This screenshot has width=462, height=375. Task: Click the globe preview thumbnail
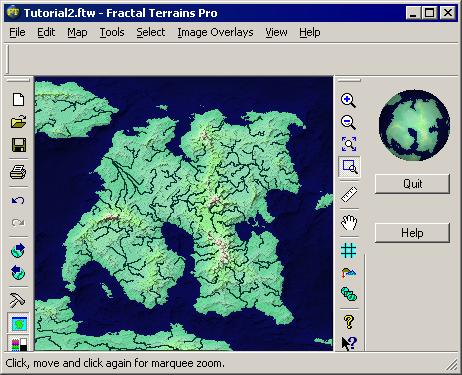click(414, 125)
